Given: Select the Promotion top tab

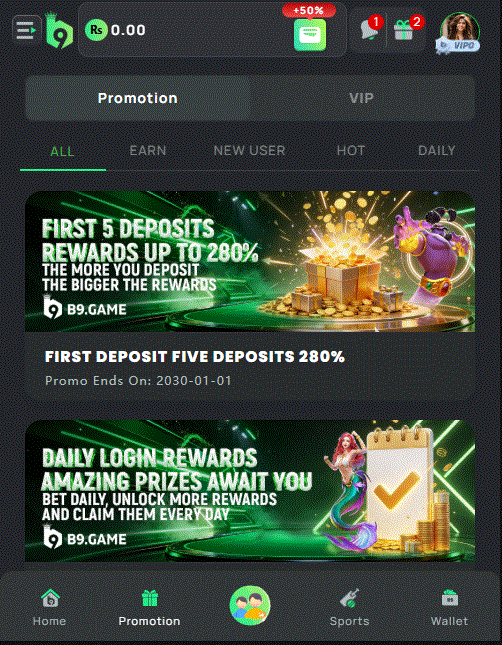Looking at the screenshot, I should pos(138,98).
